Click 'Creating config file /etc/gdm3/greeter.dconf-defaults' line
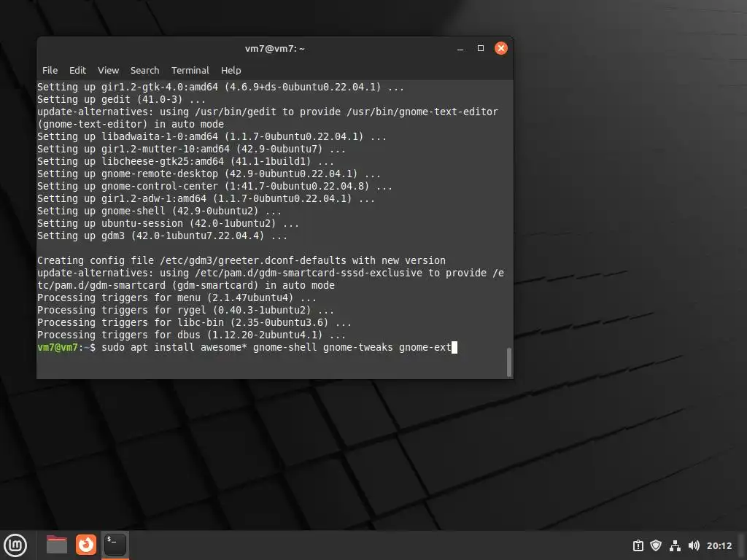 tap(241, 260)
